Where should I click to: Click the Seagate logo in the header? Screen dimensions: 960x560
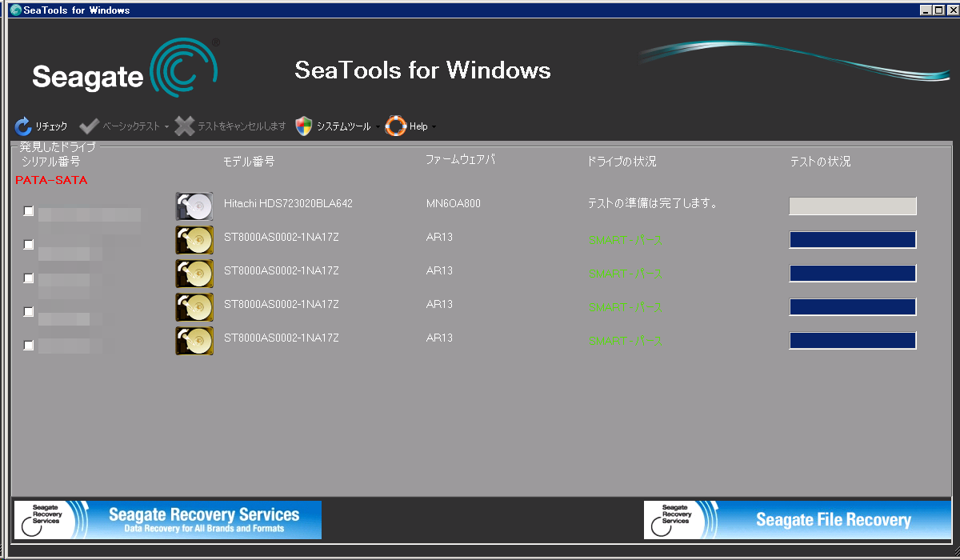coord(126,68)
